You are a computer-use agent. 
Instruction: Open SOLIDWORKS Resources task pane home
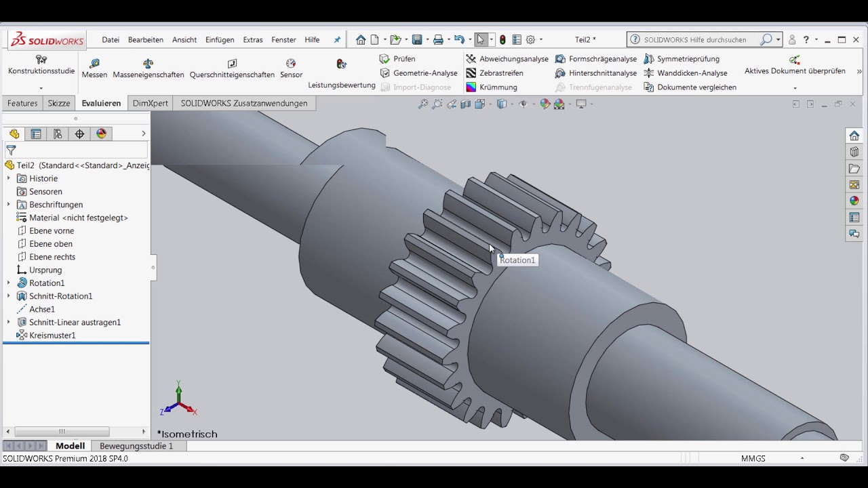point(854,136)
